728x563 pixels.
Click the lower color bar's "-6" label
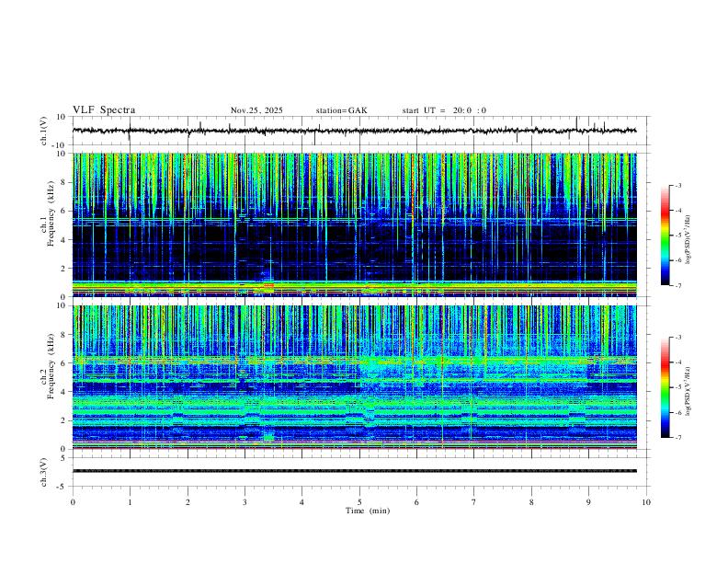pyautogui.click(x=677, y=412)
